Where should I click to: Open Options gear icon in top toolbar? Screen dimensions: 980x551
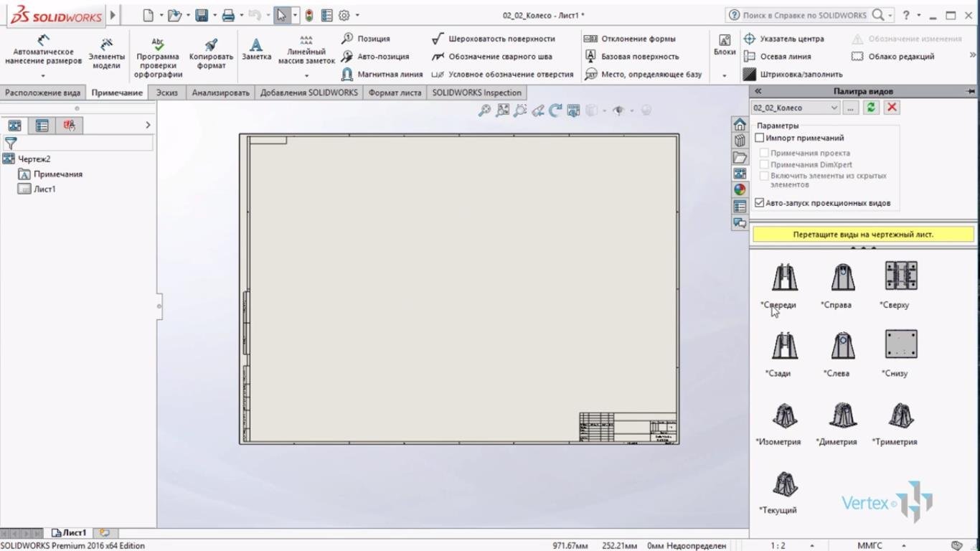[344, 15]
